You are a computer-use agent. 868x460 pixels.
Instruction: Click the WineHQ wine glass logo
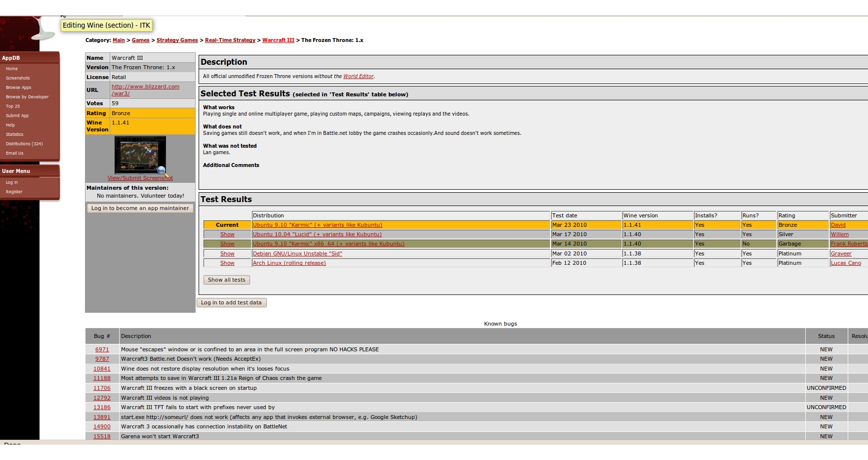[43, 28]
